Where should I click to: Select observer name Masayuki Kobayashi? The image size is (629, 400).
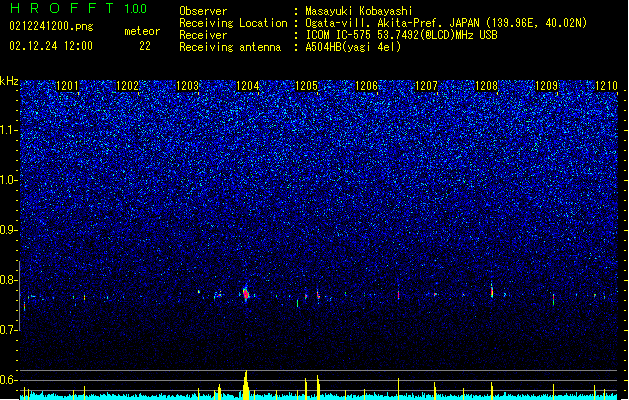tap(359, 11)
